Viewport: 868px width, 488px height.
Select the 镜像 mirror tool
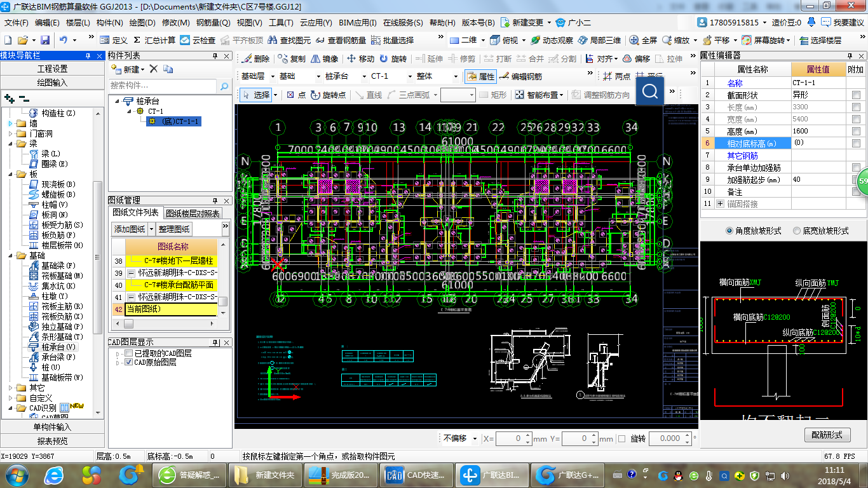coord(325,58)
